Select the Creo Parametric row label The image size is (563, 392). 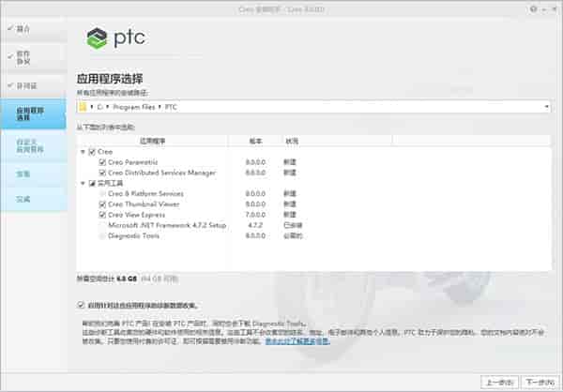[133, 162]
